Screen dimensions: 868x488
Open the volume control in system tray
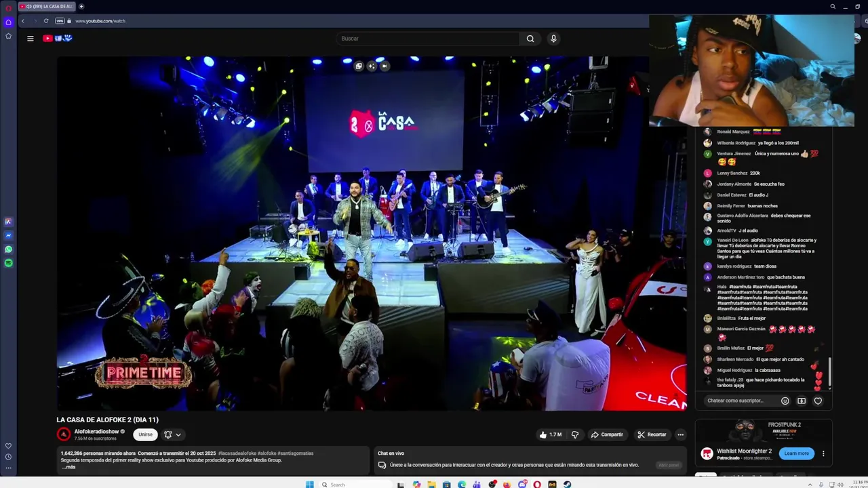[x=840, y=484]
